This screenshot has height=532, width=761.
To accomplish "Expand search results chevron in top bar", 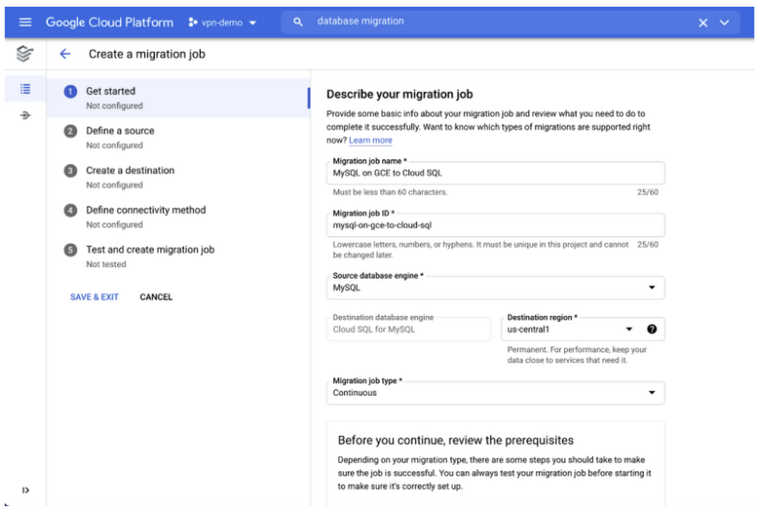I will tap(724, 23).
